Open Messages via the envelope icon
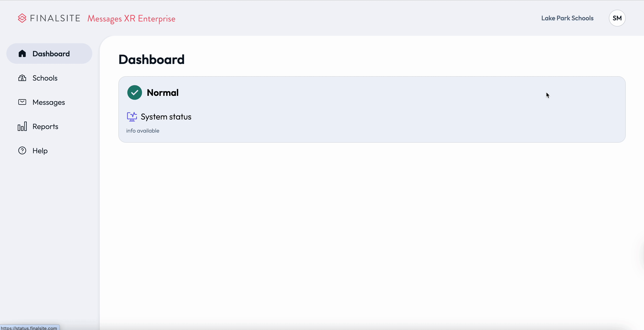Screen dimensions: 644x330 22,102
